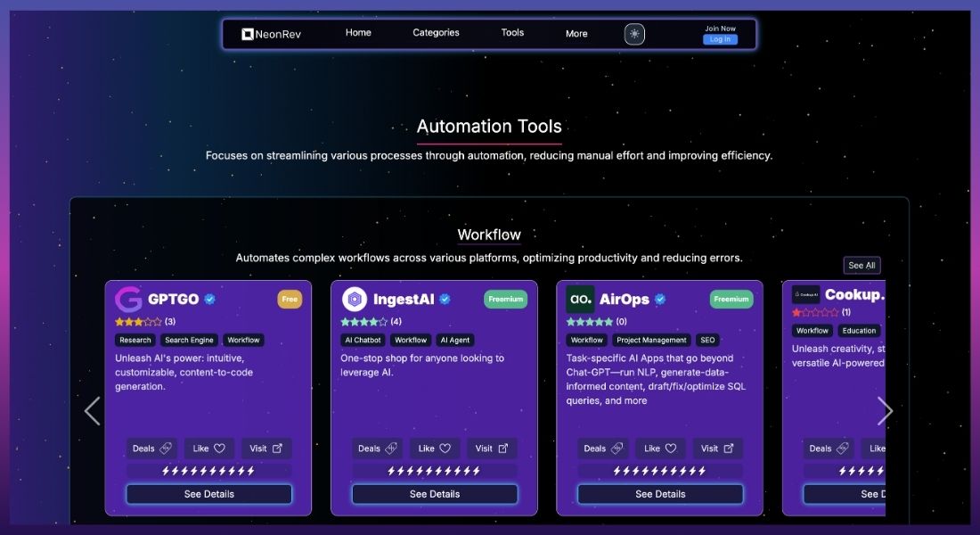Image resolution: width=980 pixels, height=535 pixels.
Task: Click the NeonRev logo
Action: [x=271, y=34]
